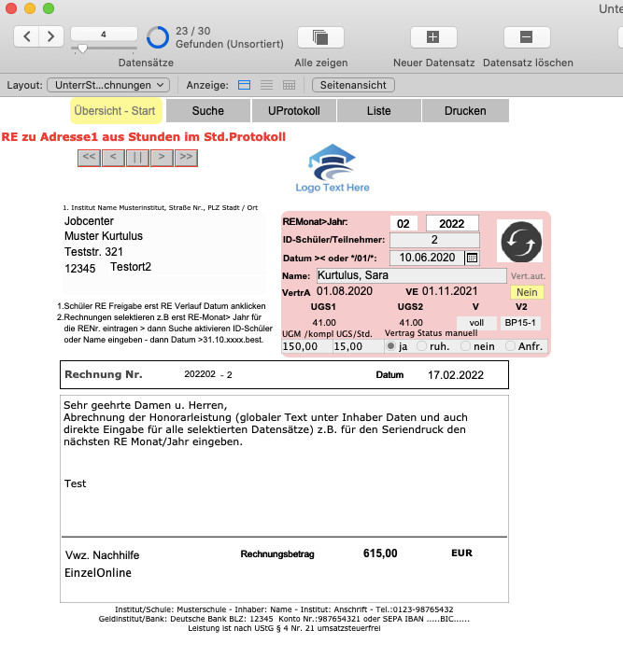
Task: Click the record number field showing 4
Action: click(104, 34)
